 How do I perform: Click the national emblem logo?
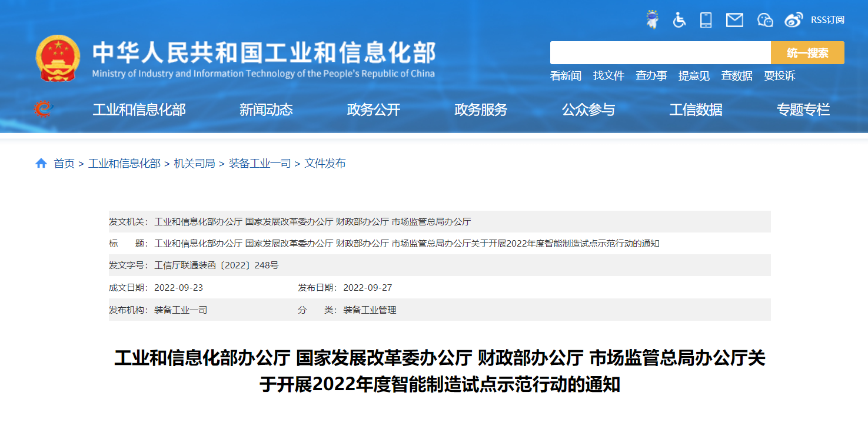tap(58, 58)
